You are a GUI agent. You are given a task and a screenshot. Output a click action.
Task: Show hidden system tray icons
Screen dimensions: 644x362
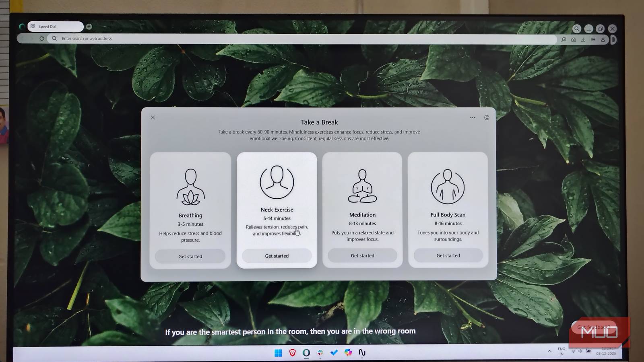tap(549, 351)
